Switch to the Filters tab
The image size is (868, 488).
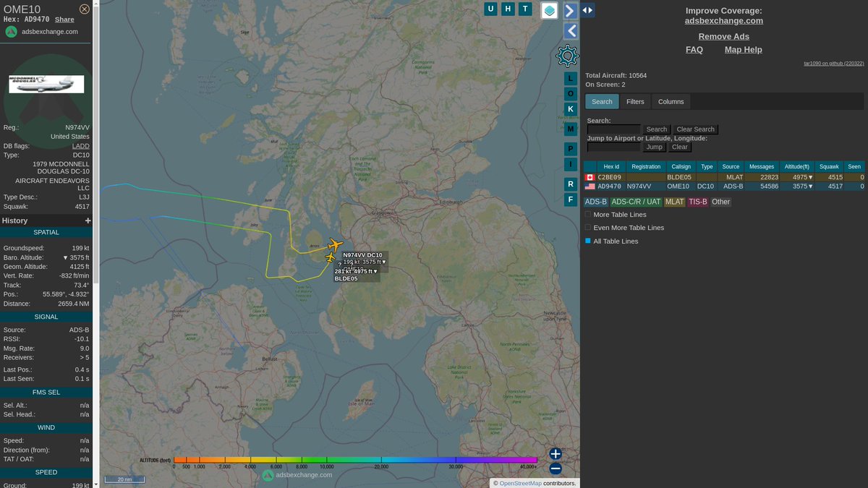[635, 102]
